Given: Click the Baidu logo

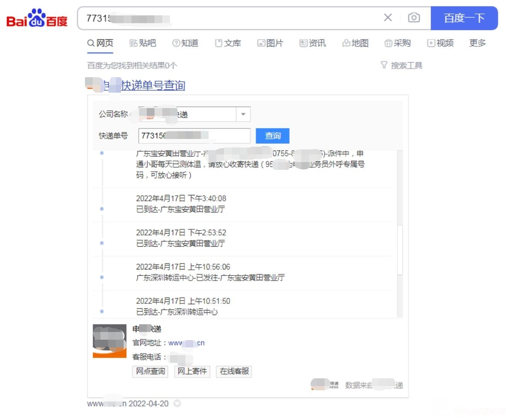Looking at the screenshot, I should pos(37,19).
